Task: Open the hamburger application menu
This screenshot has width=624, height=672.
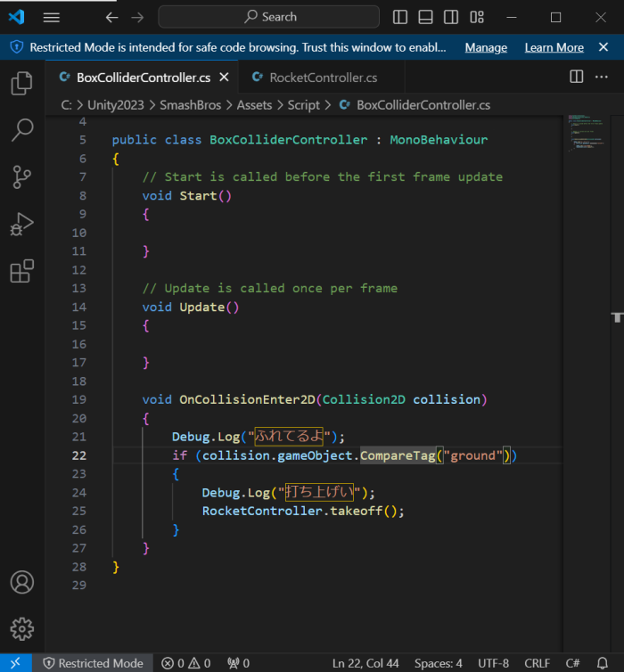Action: [52, 17]
